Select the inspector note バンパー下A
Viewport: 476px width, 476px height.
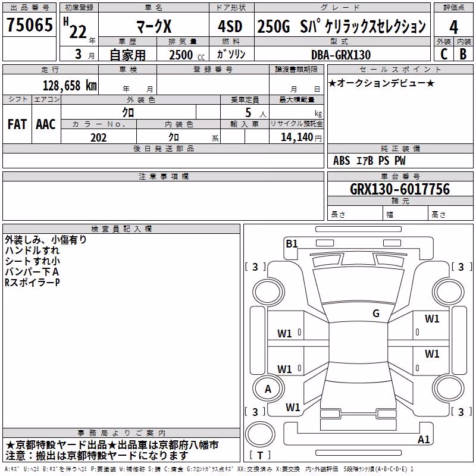coord(32,272)
